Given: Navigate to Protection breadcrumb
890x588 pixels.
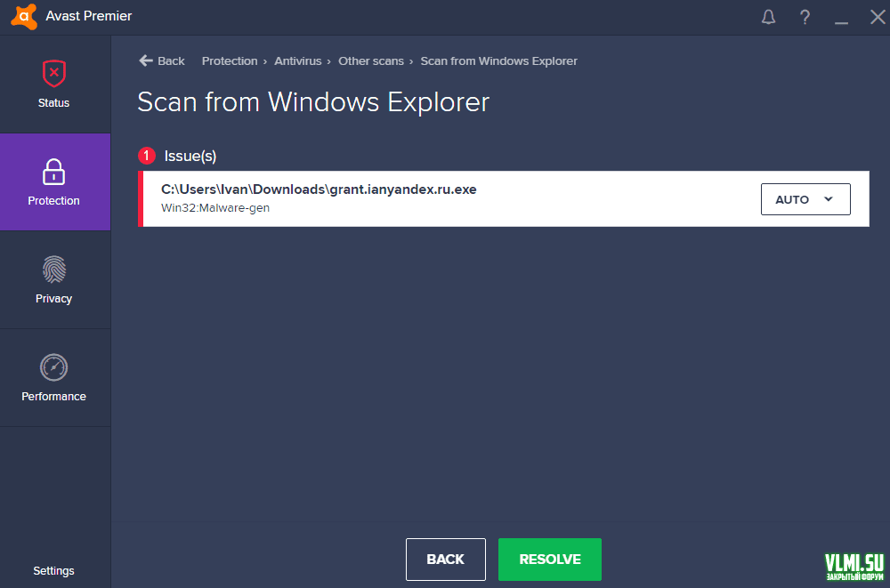Looking at the screenshot, I should click(x=229, y=60).
